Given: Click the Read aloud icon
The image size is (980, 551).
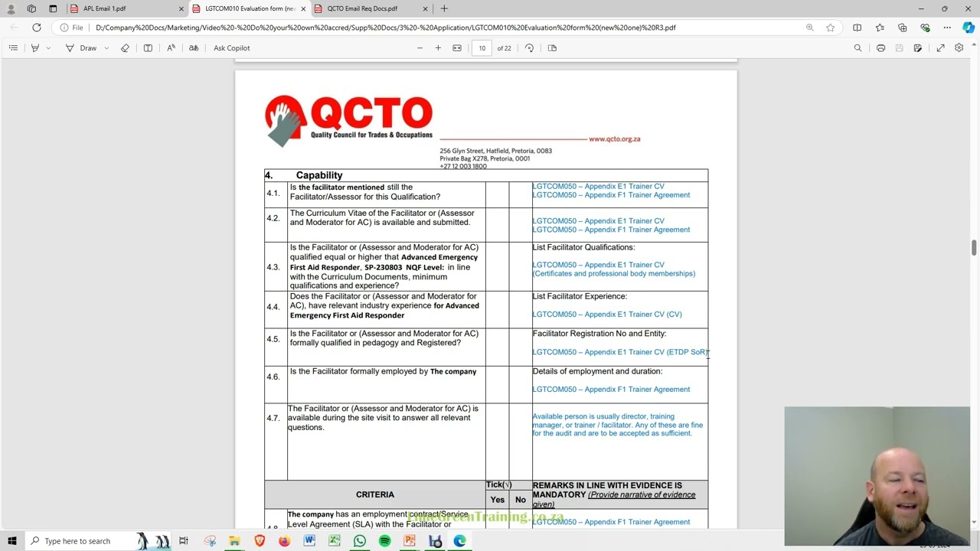Looking at the screenshot, I should 171,47.
